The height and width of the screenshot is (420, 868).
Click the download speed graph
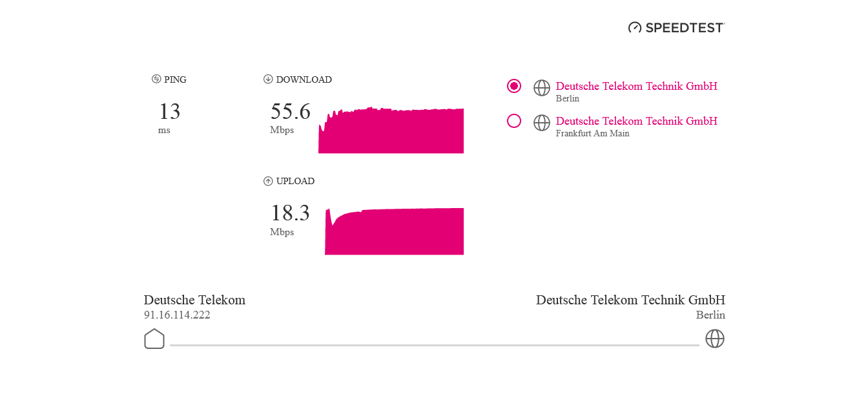pos(391,131)
